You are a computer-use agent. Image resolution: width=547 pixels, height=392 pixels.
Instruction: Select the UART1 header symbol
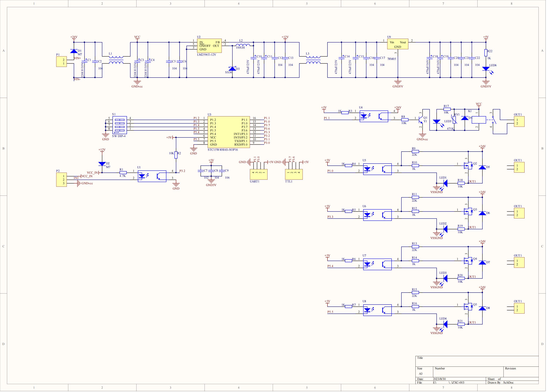(x=259, y=174)
